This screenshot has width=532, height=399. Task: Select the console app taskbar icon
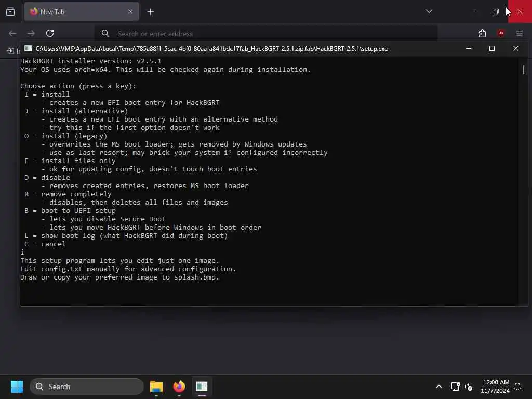point(202,387)
